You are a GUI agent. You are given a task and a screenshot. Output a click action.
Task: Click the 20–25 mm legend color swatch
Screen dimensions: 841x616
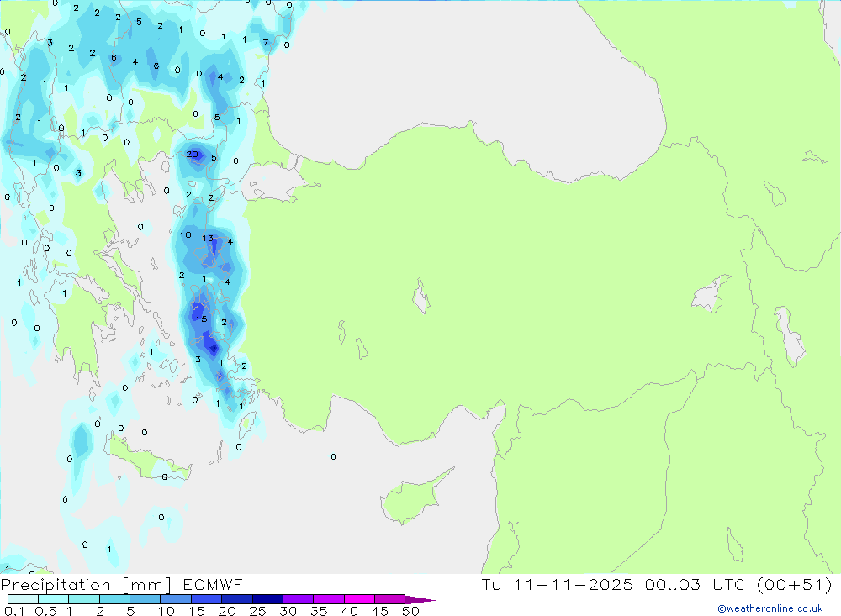point(237,599)
